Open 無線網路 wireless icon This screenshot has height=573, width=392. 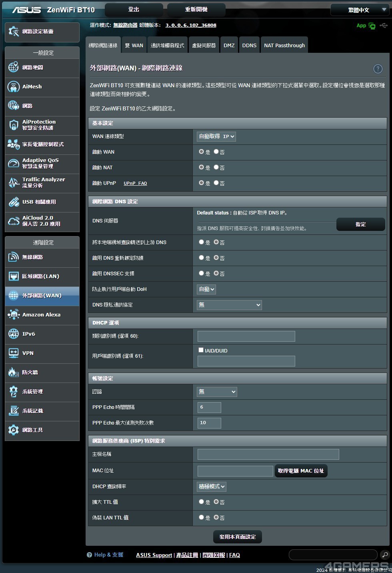[14, 257]
